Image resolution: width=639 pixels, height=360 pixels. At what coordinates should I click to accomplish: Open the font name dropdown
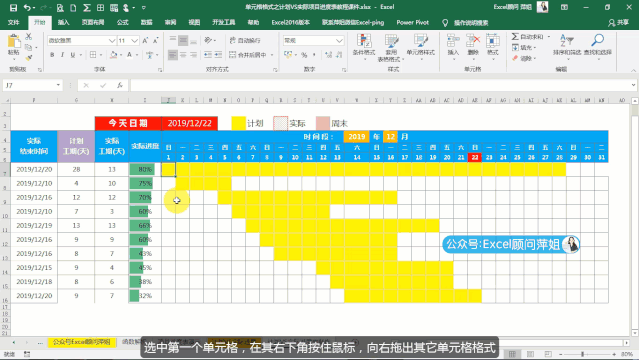[112, 40]
